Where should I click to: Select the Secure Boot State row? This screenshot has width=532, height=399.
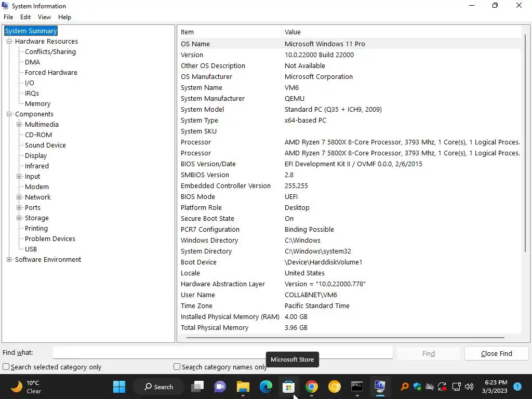pyautogui.click(x=350, y=219)
